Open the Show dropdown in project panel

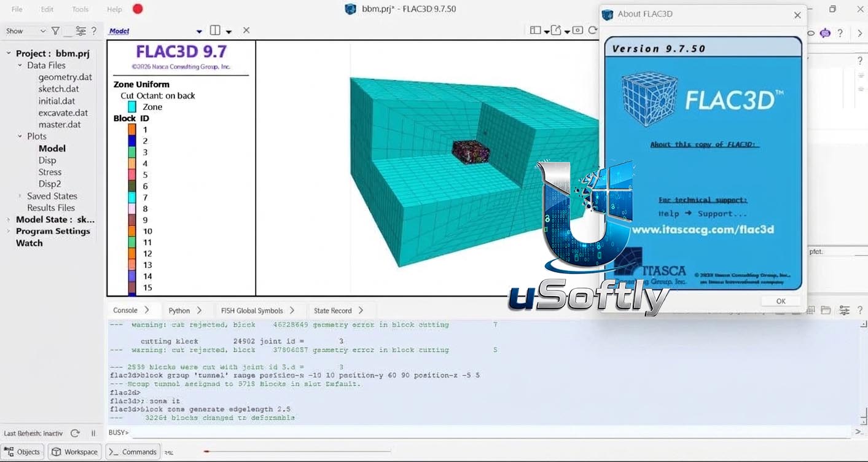pos(26,31)
